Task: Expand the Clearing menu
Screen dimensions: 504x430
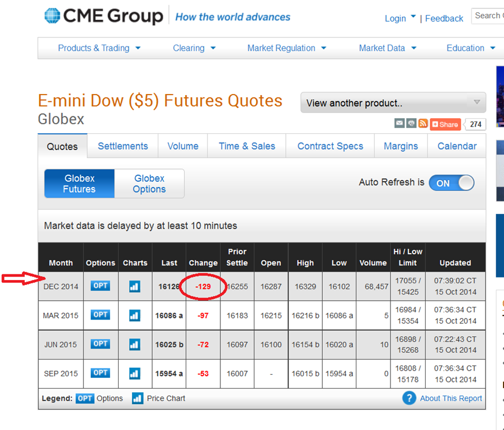Action: (194, 48)
